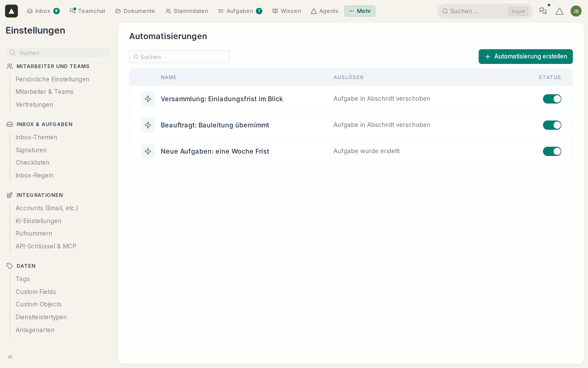Image resolution: width=588 pixels, height=368 pixels.
Task: Focus the global Suchen search field
Action: [485, 11]
